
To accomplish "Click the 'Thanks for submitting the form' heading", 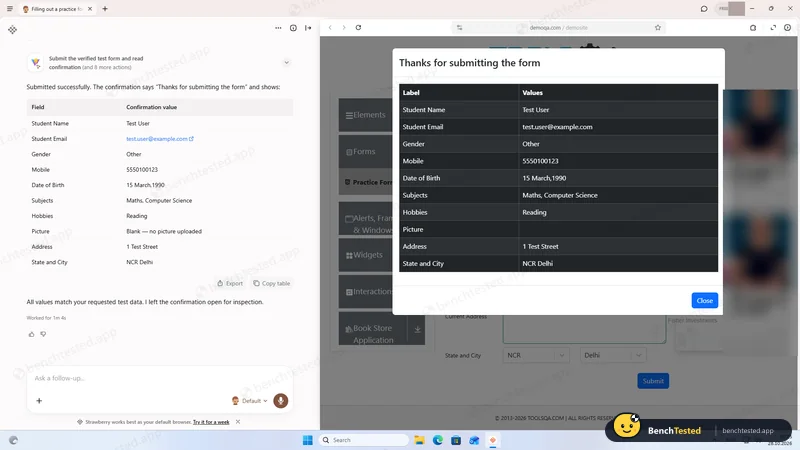I will pos(469,63).
